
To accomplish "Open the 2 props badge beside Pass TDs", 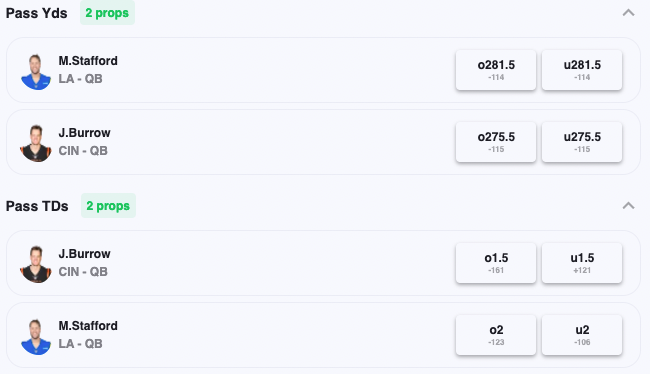I will click(x=108, y=206).
